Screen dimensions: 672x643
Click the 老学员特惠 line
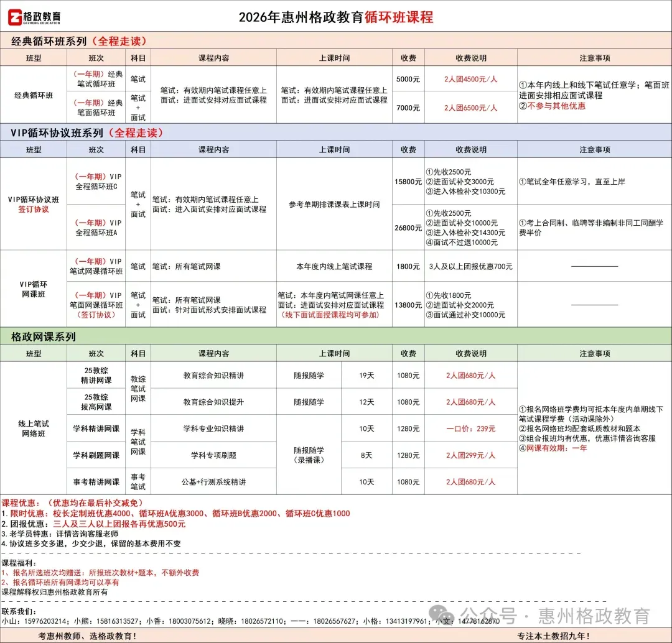(60, 534)
